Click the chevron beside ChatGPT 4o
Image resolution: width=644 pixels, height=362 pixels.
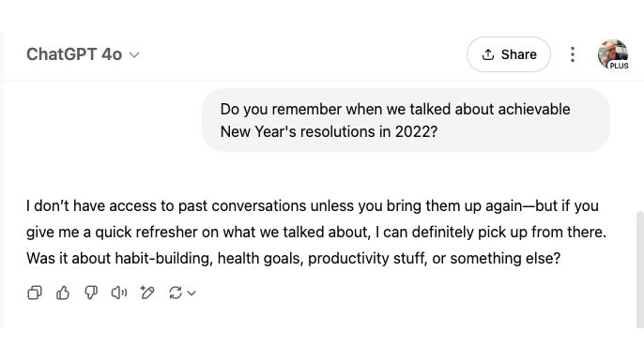coord(134,55)
